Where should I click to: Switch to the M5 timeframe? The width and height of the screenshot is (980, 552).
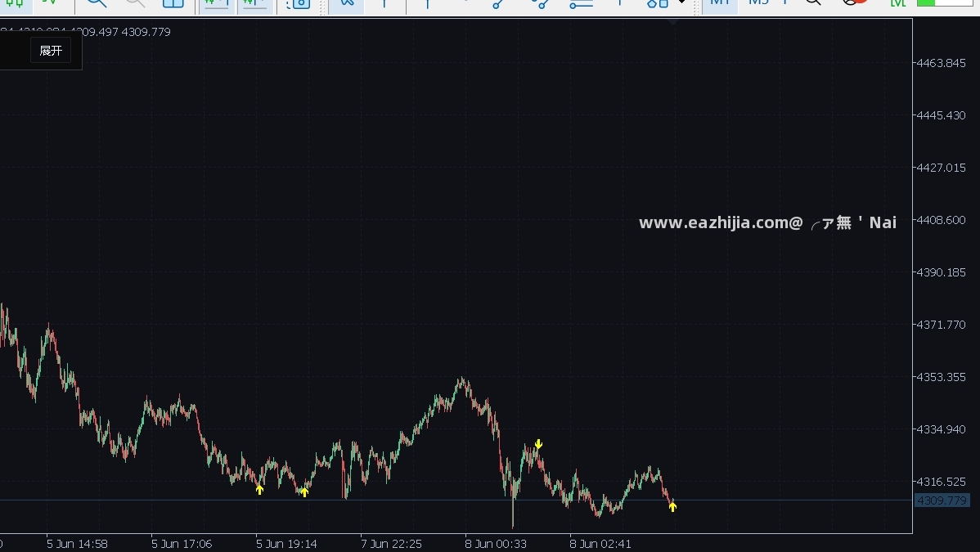[758, 2]
